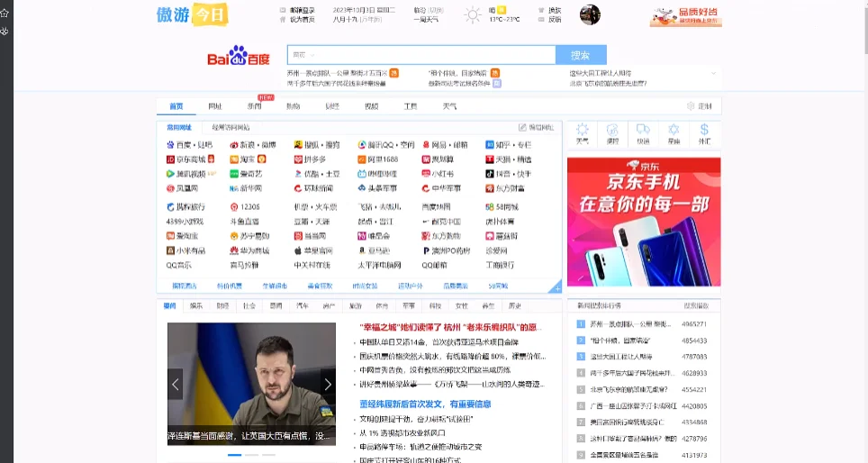
Task: Click the 京东手机 advertisement banner
Action: [644, 222]
